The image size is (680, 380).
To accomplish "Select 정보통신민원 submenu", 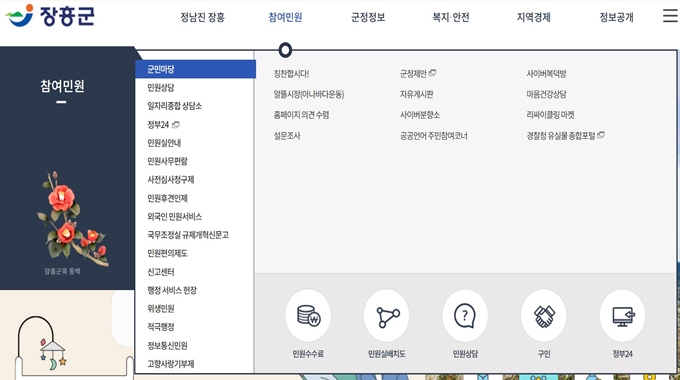I will click(x=167, y=345).
